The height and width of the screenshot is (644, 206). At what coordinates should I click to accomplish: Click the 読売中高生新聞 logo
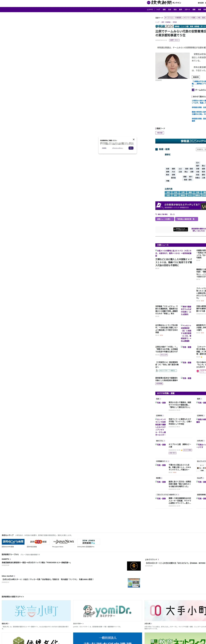tap(39, 541)
